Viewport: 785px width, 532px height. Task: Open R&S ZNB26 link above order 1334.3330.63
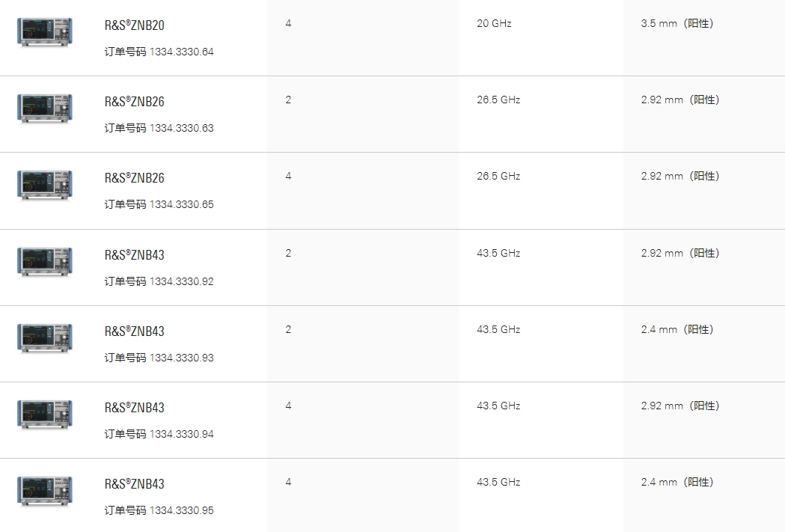pyautogui.click(x=134, y=102)
